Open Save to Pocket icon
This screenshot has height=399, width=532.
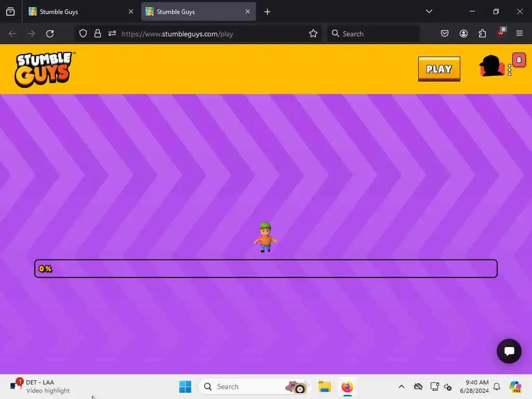coord(445,34)
